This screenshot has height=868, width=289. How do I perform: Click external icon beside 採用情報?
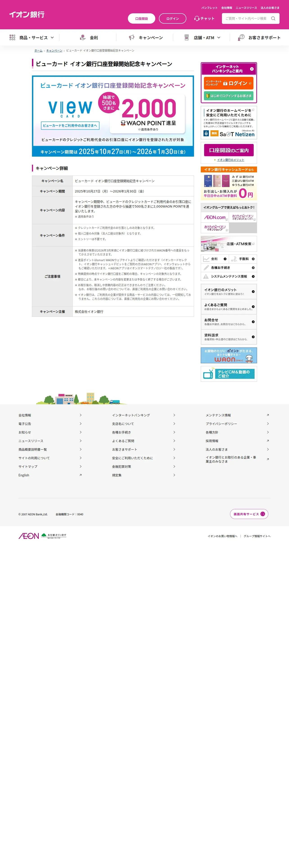pos(268,441)
